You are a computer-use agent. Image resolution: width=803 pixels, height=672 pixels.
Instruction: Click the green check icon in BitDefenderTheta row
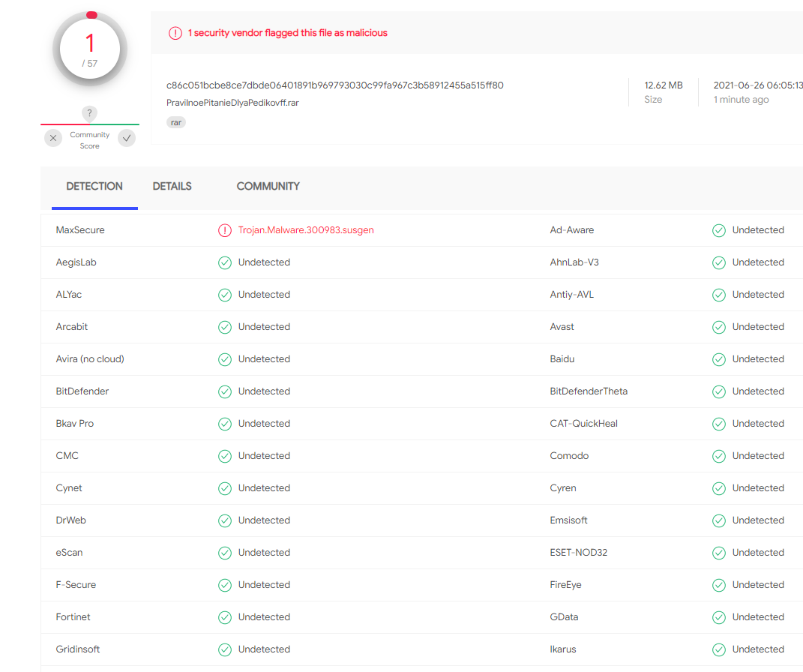719,391
